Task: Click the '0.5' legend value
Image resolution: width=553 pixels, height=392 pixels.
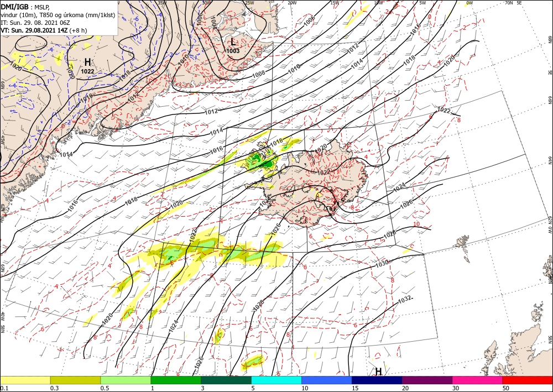Action: click(x=105, y=388)
